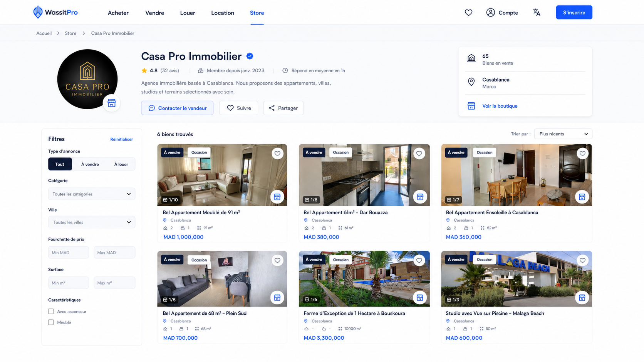The height and width of the screenshot is (362, 644).
Task: Click store icon on the 91 m² Meublé listing
Action: (277, 197)
